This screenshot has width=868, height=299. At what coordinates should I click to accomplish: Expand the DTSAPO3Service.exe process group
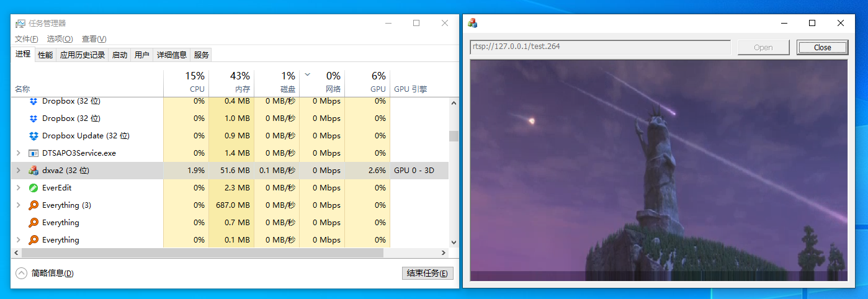(x=18, y=153)
